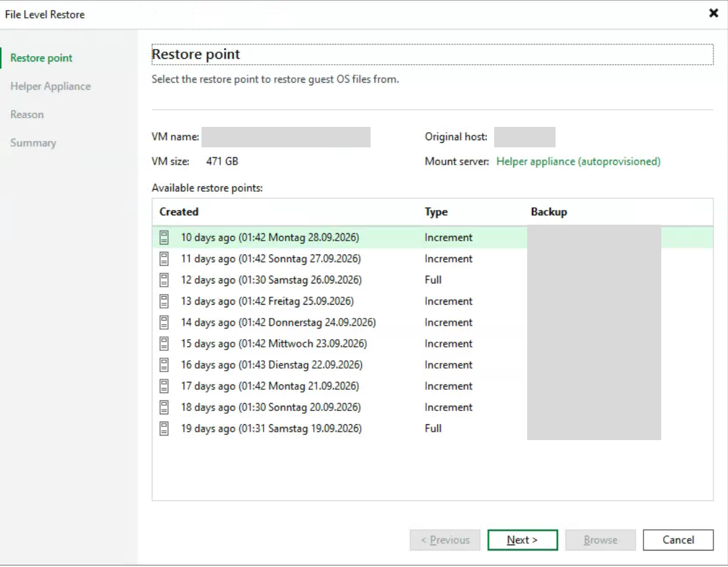Open Helper appliance (autoprovisioned) link

point(579,162)
